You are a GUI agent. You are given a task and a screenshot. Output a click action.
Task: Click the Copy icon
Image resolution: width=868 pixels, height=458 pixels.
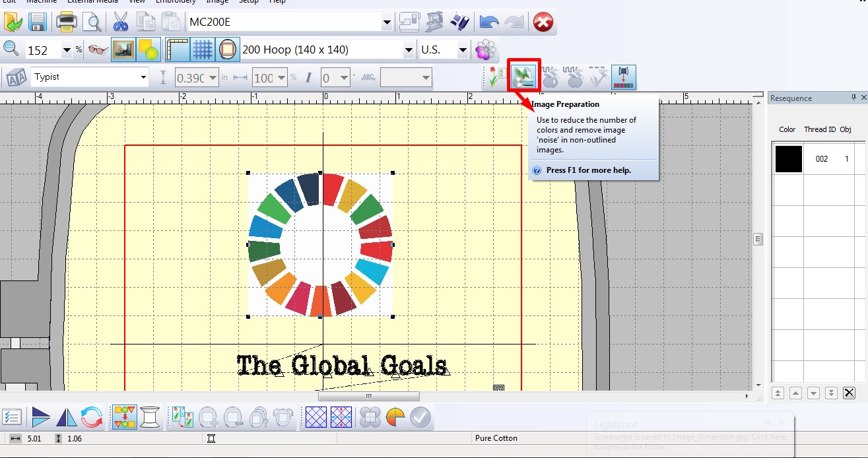(x=145, y=22)
